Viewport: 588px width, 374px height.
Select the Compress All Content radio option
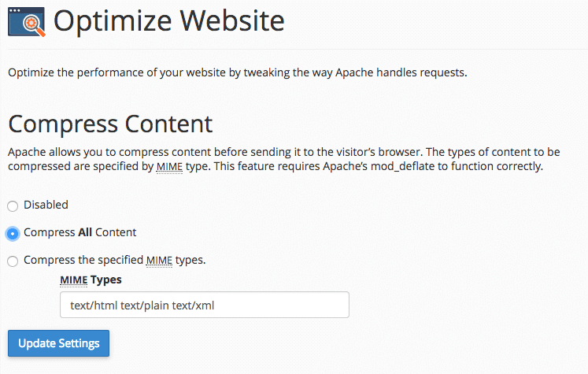pyautogui.click(x=13, y=234)
